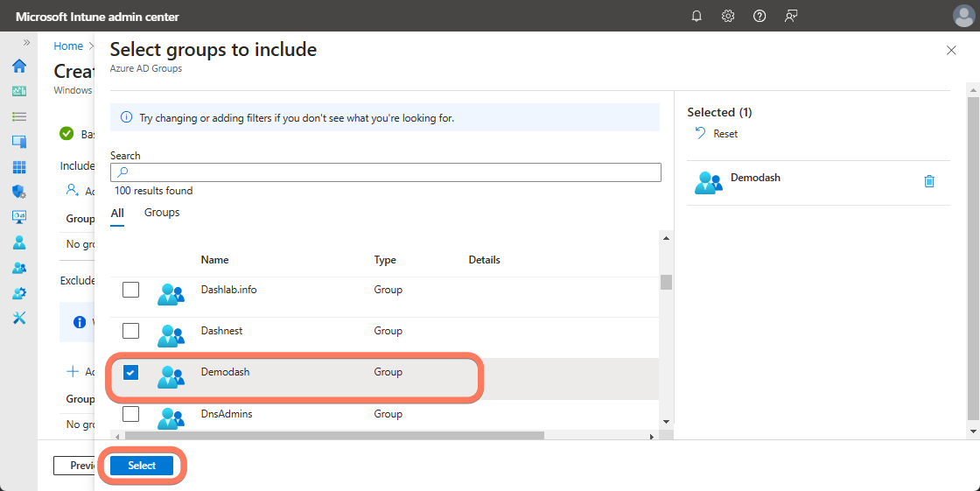980x491 pixels.
Task: Switch to the Groups tab
Action: point(162,213)
